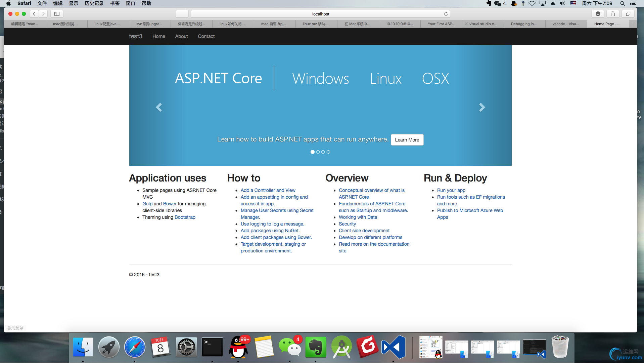Click the Learn More button
644x363 pixels.
click(x=407, y=140)
